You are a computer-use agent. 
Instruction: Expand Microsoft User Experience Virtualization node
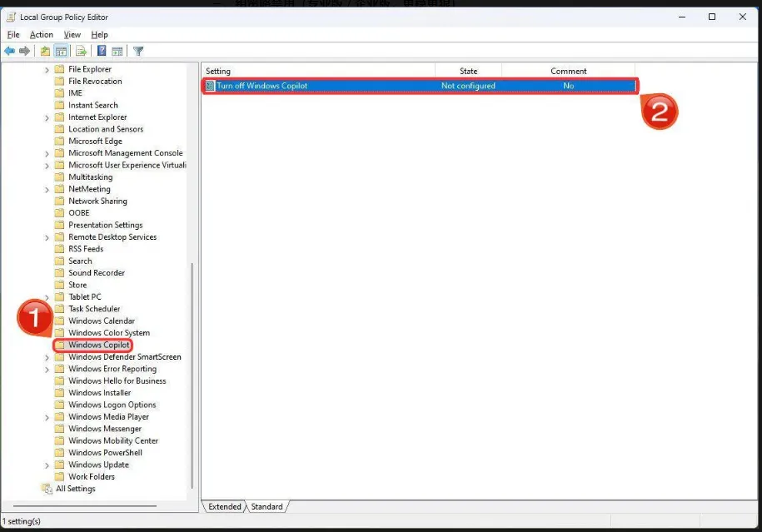(47, 166)
